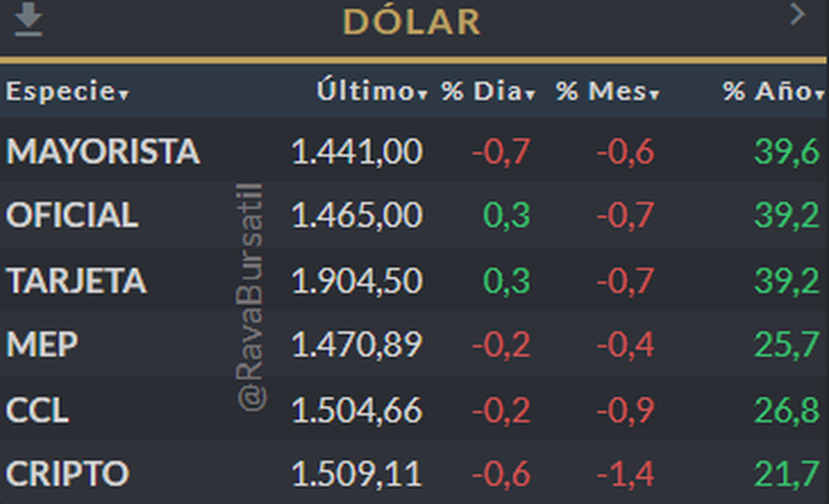Open the CRIPTO dollar quote
This screenshot has height=504, width=829.
(x=67, y=474)
